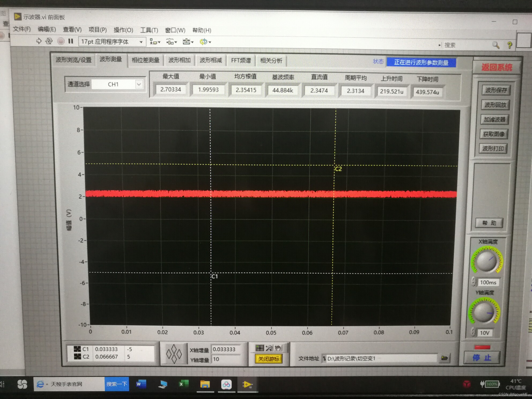
Task: Click the Pause execution icon
Action: 71,41
